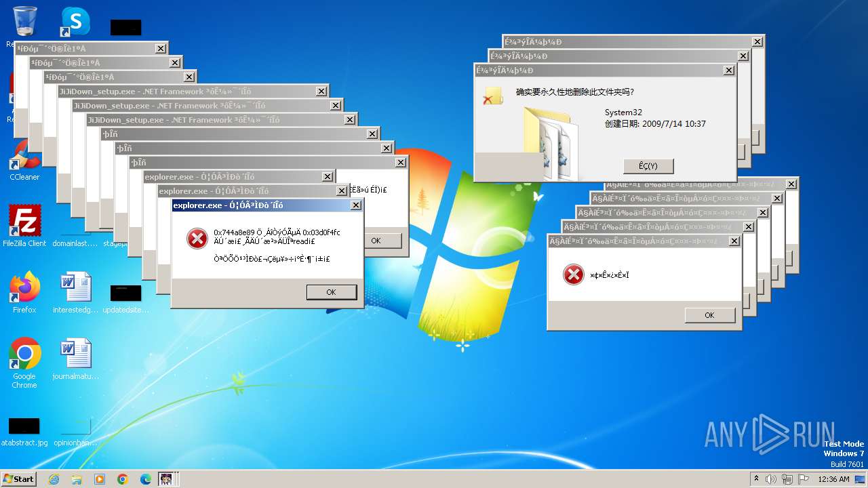
Task: Click OK in the right-side error dialog
Action: [x=709, y=315]
